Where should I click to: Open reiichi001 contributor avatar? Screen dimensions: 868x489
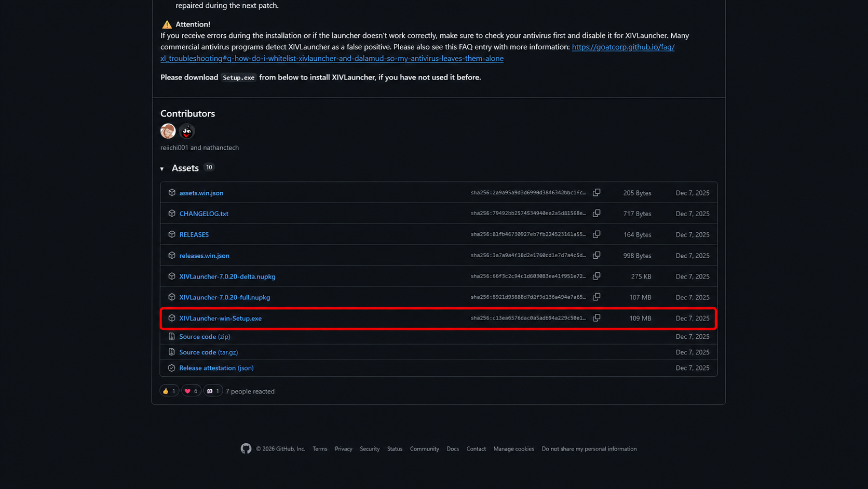168,131
